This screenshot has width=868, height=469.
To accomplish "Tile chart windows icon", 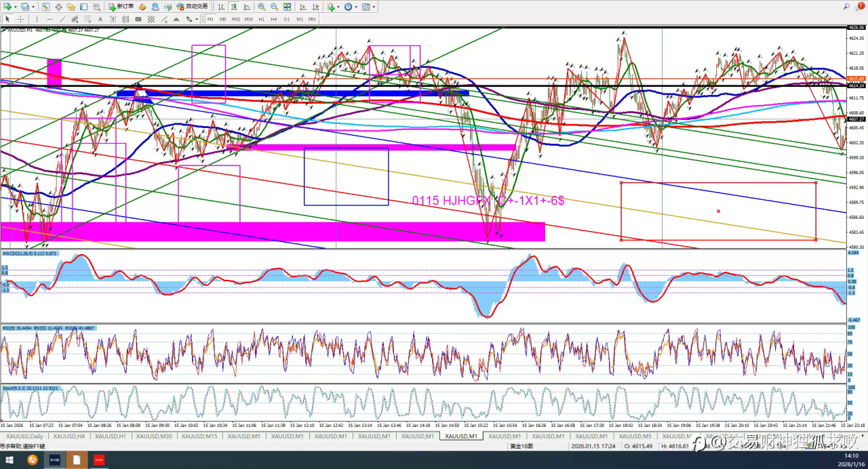I will pyautogui.click(x=287, y=7).
